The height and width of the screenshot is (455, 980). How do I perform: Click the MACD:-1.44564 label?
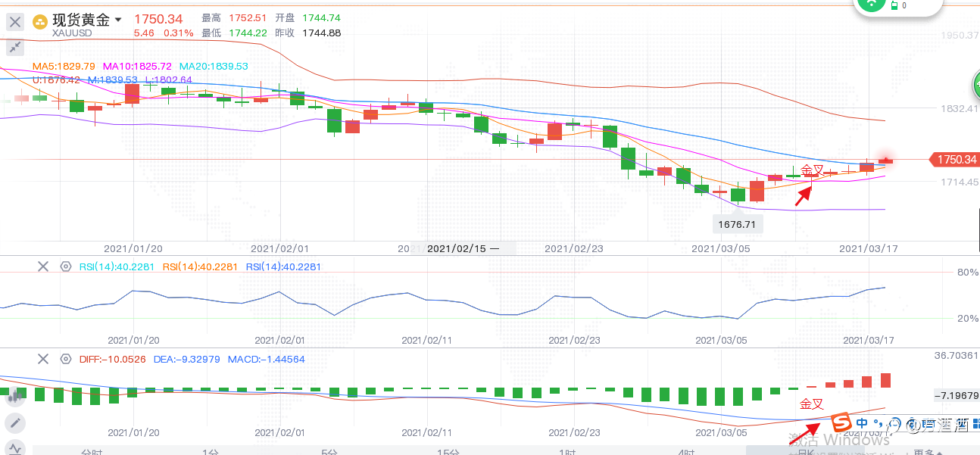(266, 359)
